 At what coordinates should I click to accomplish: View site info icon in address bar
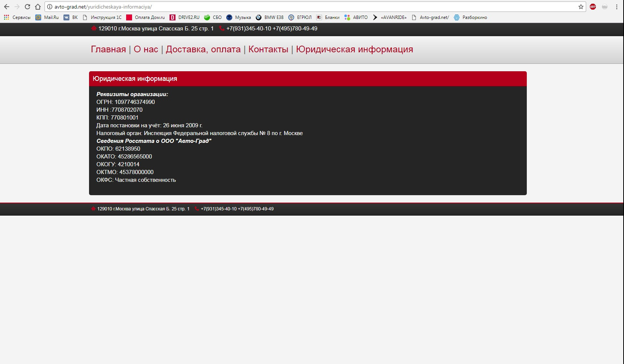(50, 7)
